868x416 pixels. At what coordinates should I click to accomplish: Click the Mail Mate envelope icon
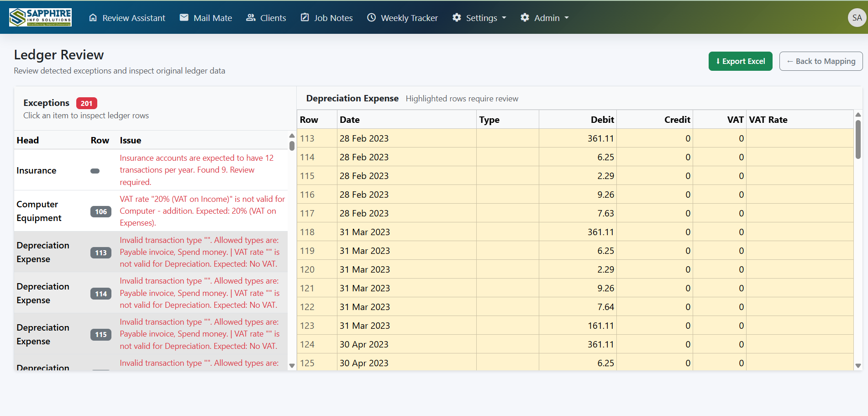click(x=184, y=17)
